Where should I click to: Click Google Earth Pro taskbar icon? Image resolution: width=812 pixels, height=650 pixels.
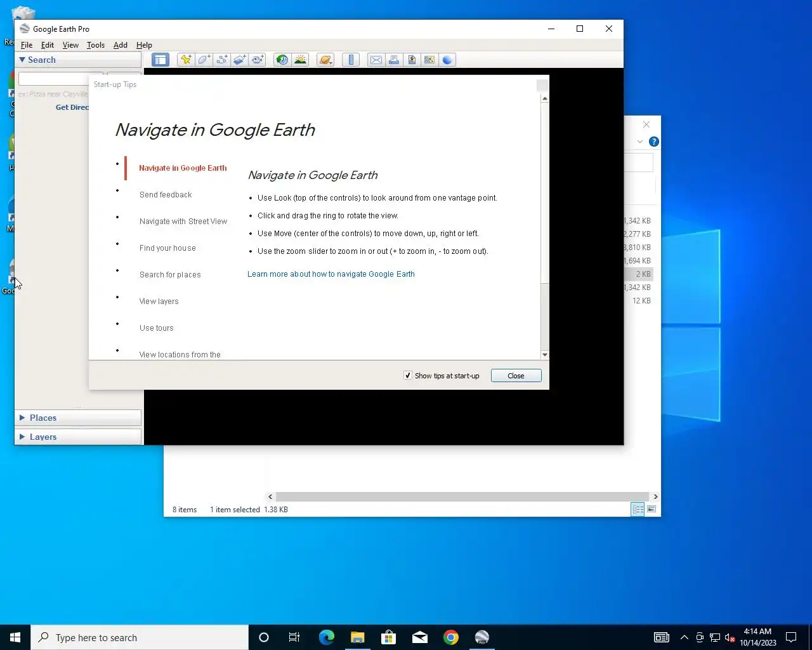pyautogui.click(x=481, y=637)
